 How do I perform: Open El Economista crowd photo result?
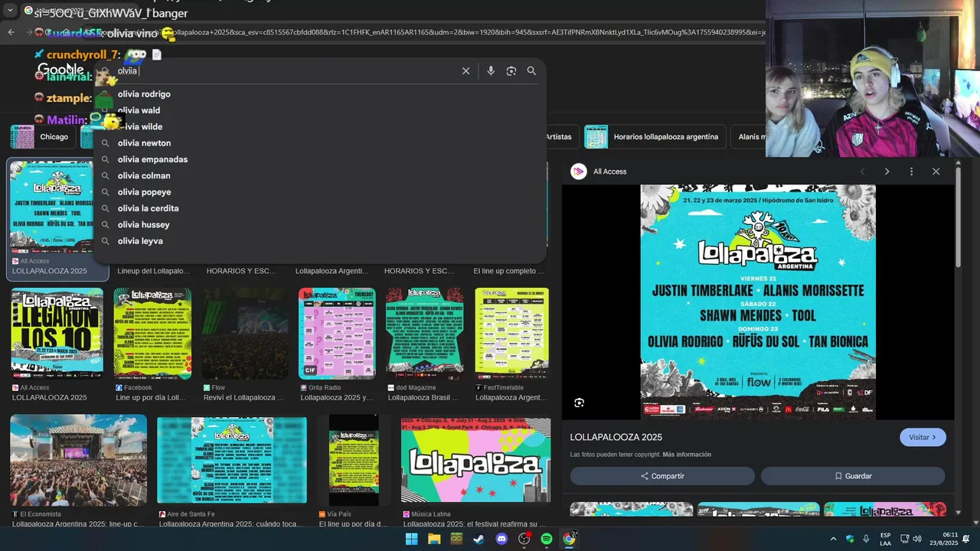pyautogui.click(x=78, y=460)
